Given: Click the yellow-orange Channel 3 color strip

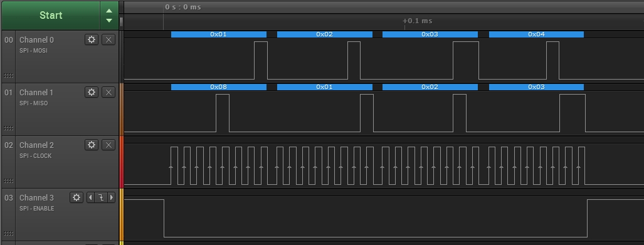Looking at the screenshot, I should (121, 214).
